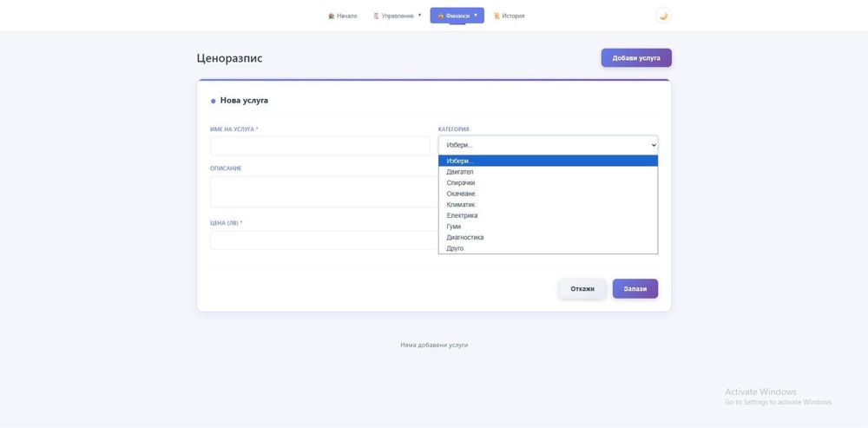Click the Запази button
The width and height of the screenshot is (868, 428).
[x=635, y=288]
